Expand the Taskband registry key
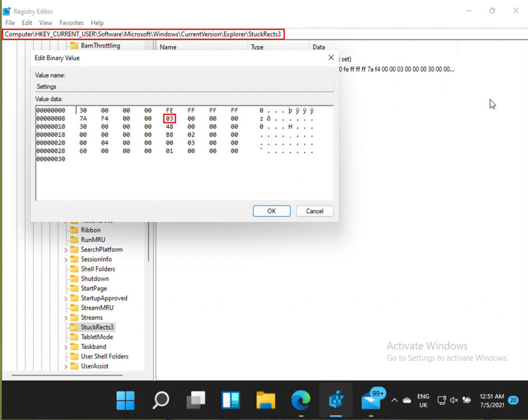This screenshot has width=528, height=420. 65,347
